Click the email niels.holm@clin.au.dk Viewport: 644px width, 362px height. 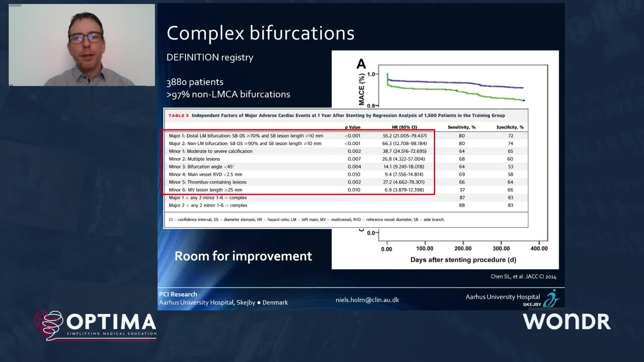(367, 300)
